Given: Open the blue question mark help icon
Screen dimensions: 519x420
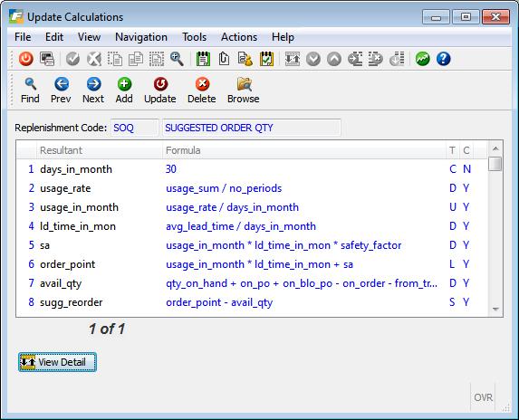Looking at the screenshot, I should point(443,59).
